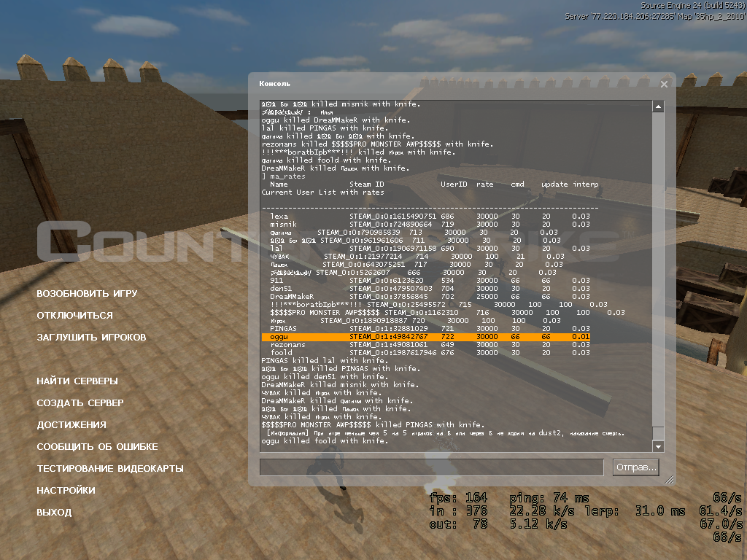
Task: Click the 'Source Engine 24 (build 5243)' text
Action: 692,6
